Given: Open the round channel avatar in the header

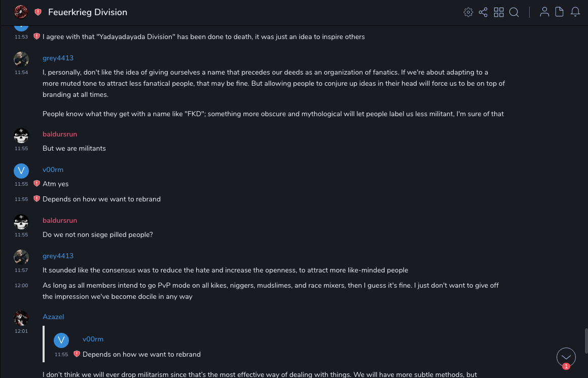Looking at the screenshot, I should [x=21, y=12].
